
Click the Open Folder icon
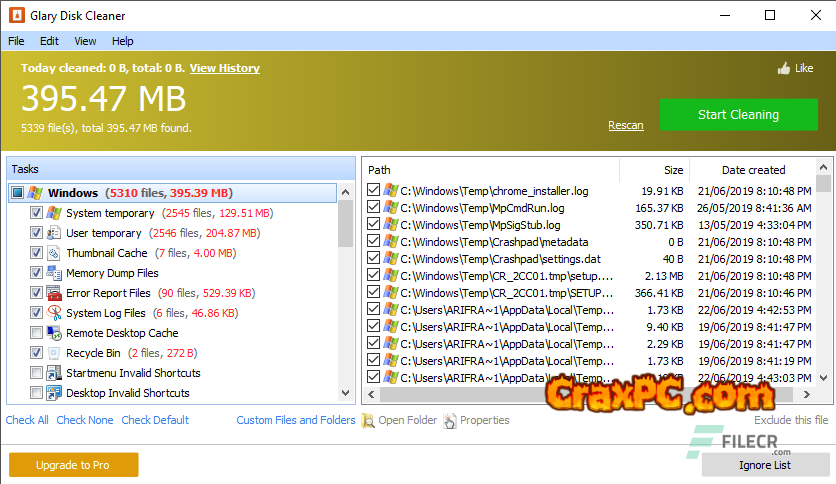(368, 421)
